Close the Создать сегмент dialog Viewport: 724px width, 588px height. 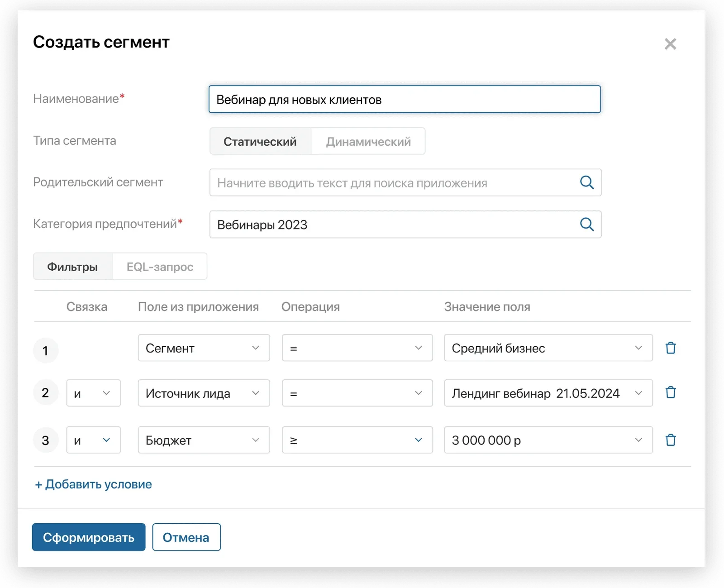point(670,44)
